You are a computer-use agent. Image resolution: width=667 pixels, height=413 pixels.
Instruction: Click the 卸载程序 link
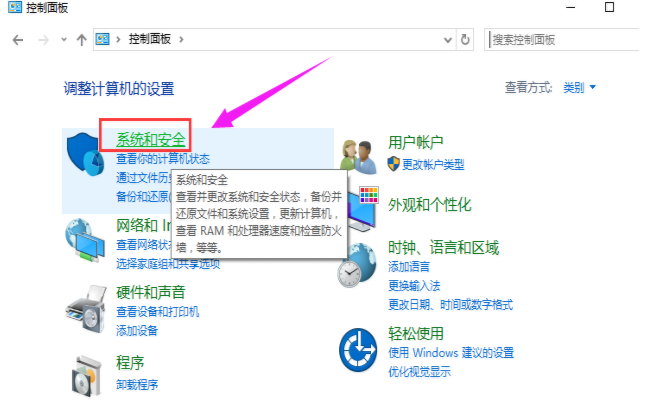tap(137, 385)
